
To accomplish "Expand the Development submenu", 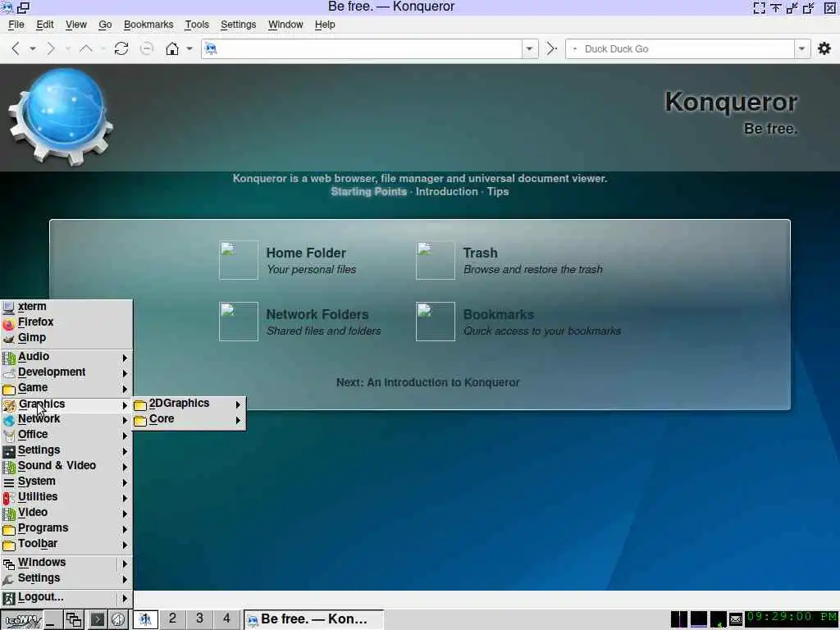I will click(x=66, y=372).
